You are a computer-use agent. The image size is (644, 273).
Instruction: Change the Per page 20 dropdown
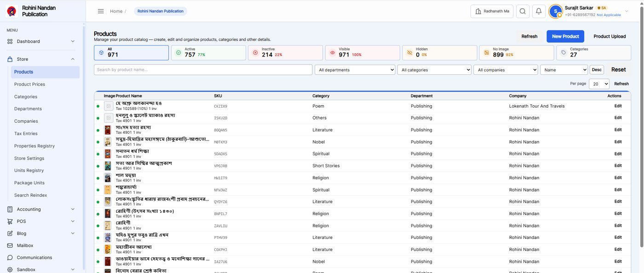click(599, 84)
